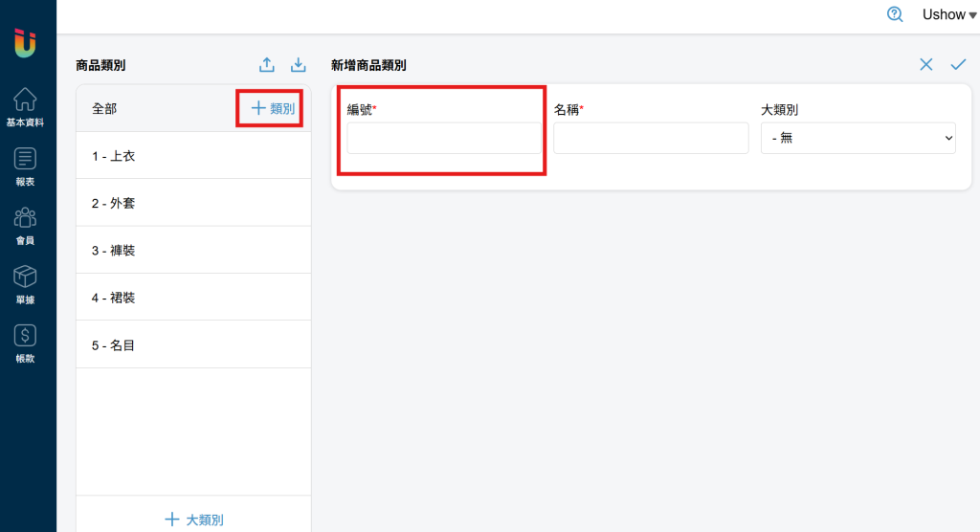Viewport: 980px width, 532px height.
Task: Add a new category with + 類別
Action: (273, 108)
